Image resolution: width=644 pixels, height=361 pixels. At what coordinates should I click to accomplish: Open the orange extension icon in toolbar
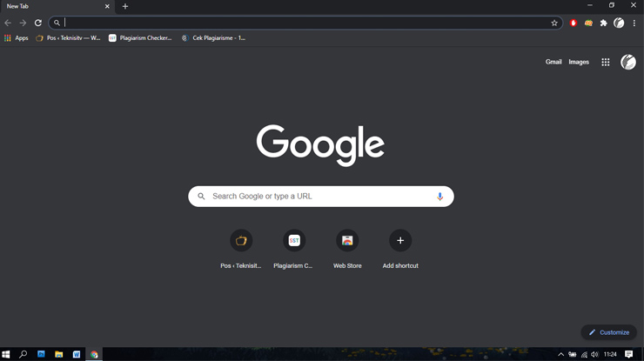[588, 23]
